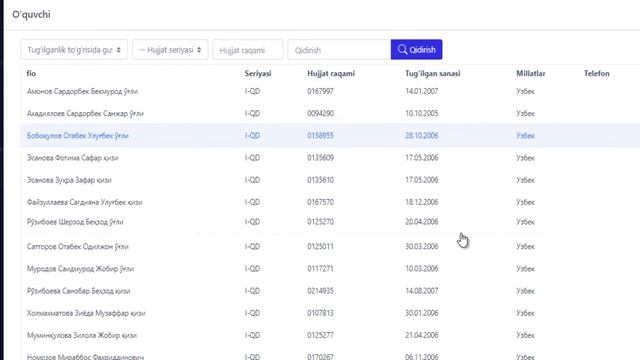640x360 pixels.
Task: Click document number 0167570
Action: (x=320, y=202)
